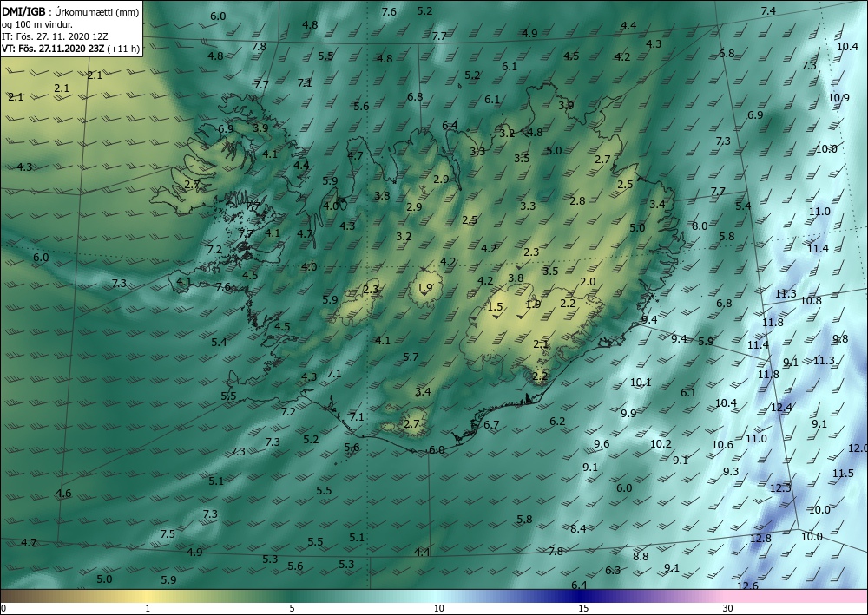
Task: Click the 7.4 value at the top edge
Action: (x=768, y=10)
